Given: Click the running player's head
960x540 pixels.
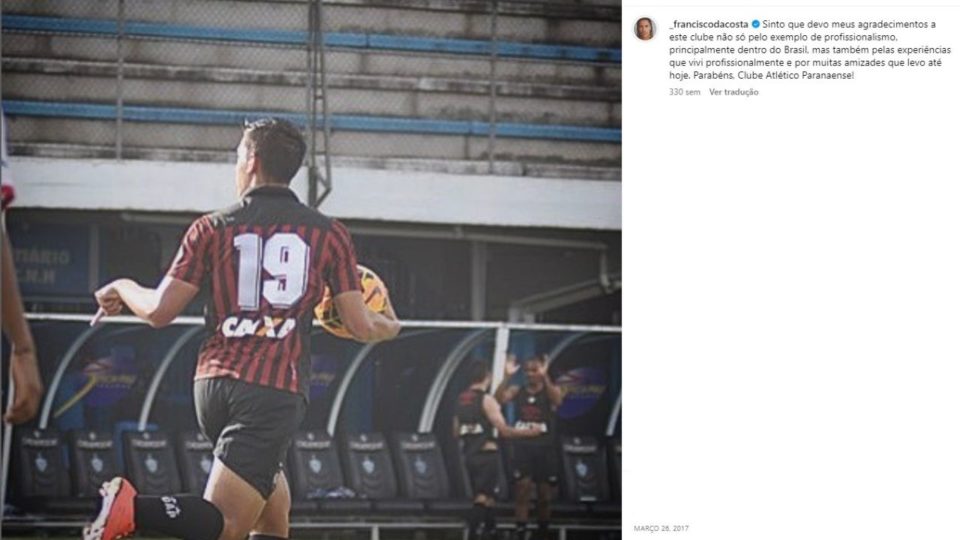Looking at the screenshot, I should click(x=272, y=151).
